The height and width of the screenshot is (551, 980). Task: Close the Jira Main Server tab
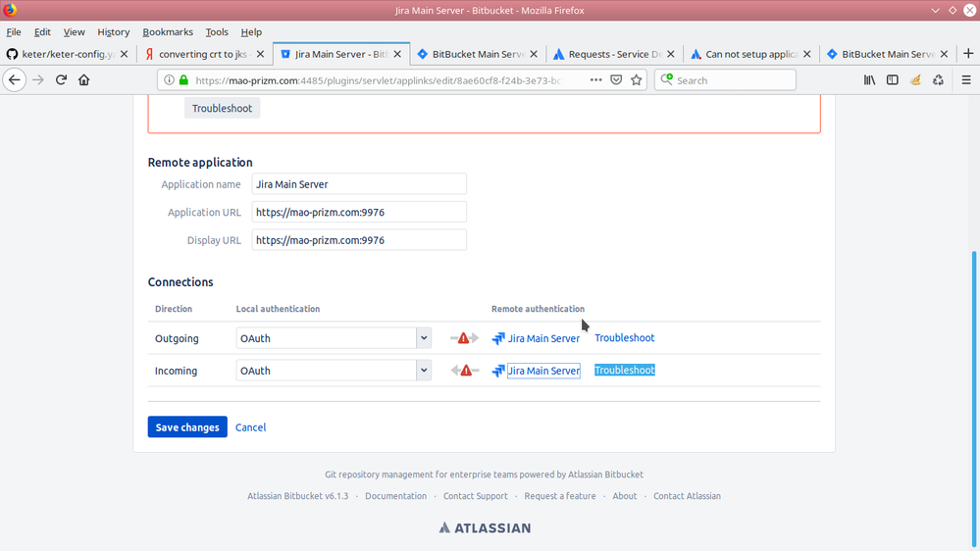(x=397, y=54)
